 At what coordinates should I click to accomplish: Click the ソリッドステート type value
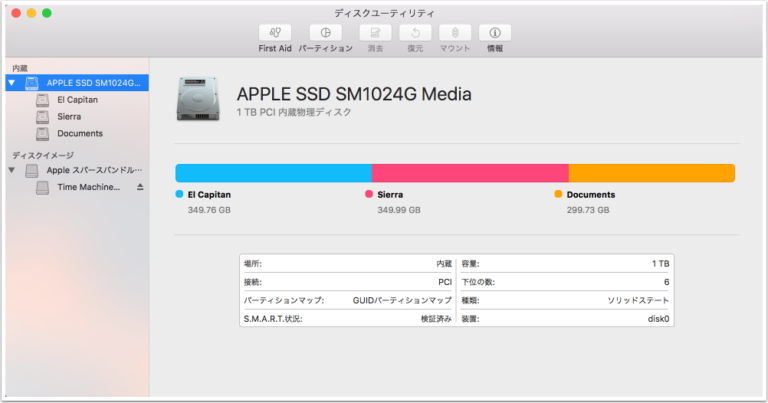pyautogui.click(x=638, y=301)
